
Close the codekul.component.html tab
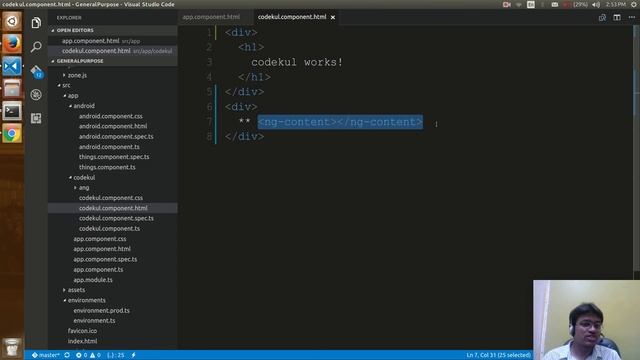[x=333, y=17]
